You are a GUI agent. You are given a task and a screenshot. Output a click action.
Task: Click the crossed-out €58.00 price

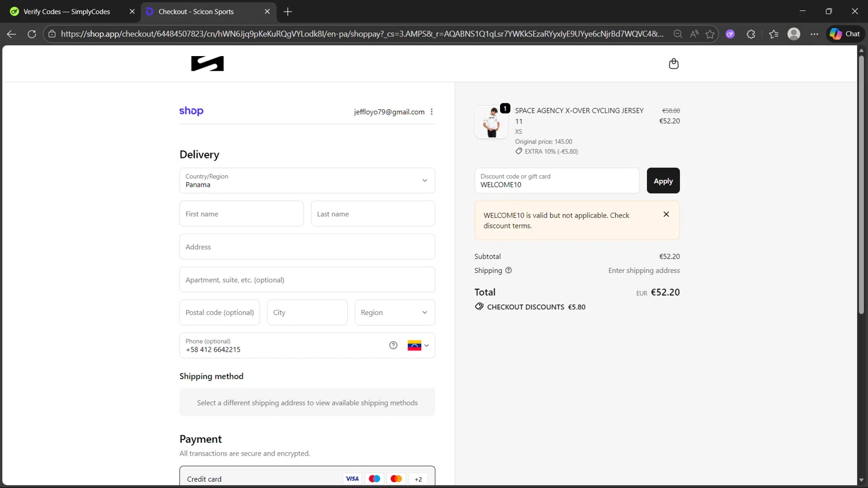click(671, 110)
